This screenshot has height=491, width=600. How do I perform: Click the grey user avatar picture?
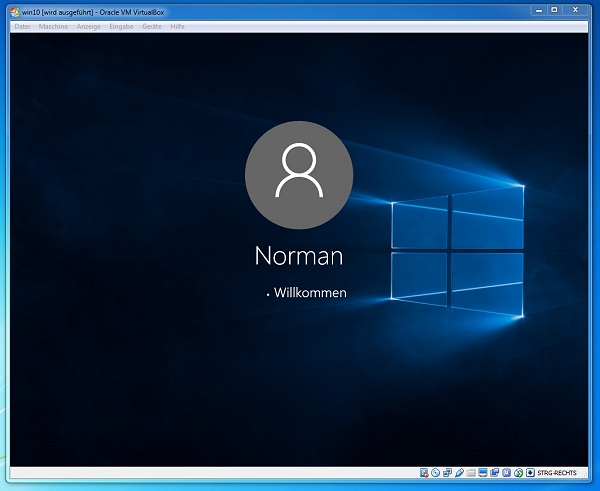tap(299, 175)
